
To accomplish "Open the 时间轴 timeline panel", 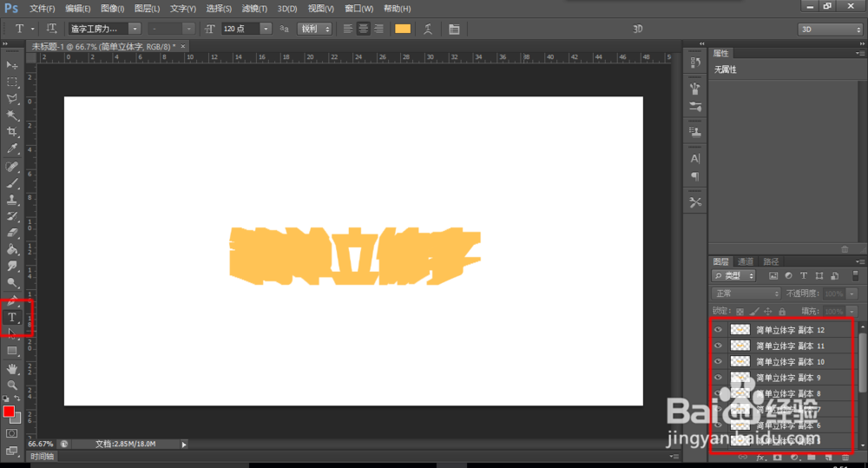I will point(42,457).
